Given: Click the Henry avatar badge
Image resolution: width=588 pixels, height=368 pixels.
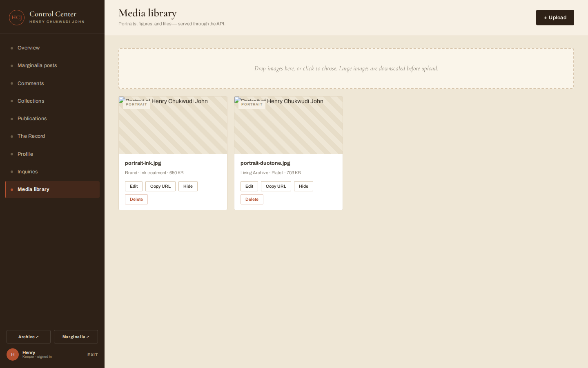Looking at the screenshot, I should click(13, 355).
